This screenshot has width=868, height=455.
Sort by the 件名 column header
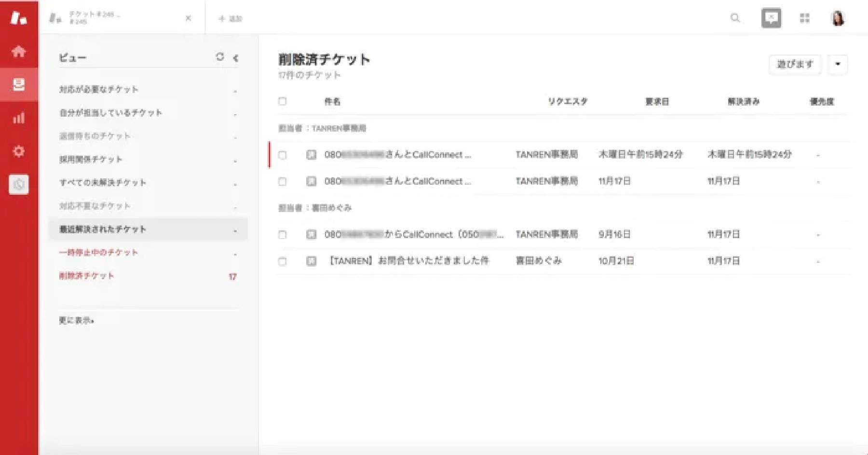tap(332, 102)
